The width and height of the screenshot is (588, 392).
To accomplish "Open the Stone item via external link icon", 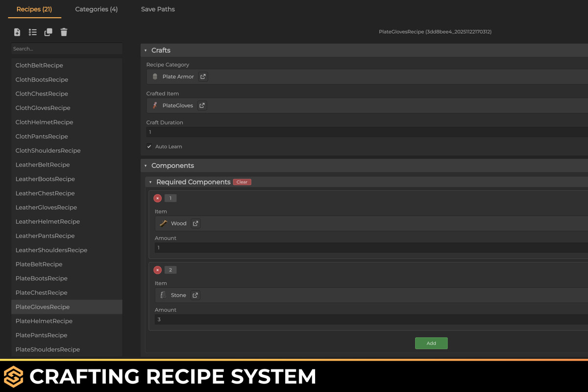I will click(x=195, y=294).
